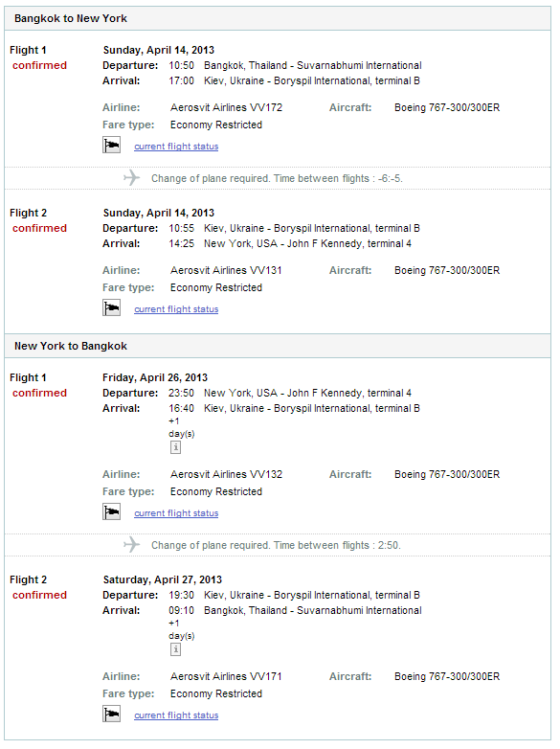
Task: Click the airplane icon beside the -6:-5 layover notice
Action: [x=131, y=178]
